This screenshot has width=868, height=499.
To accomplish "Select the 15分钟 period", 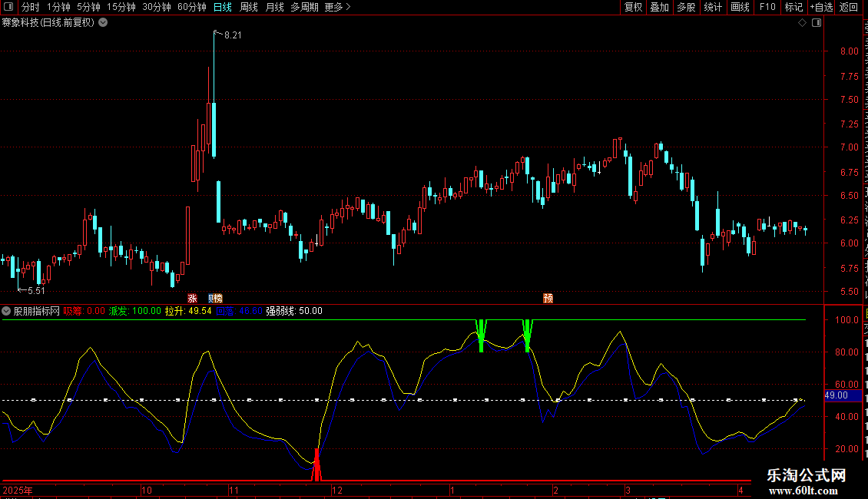I will [121, 7].
